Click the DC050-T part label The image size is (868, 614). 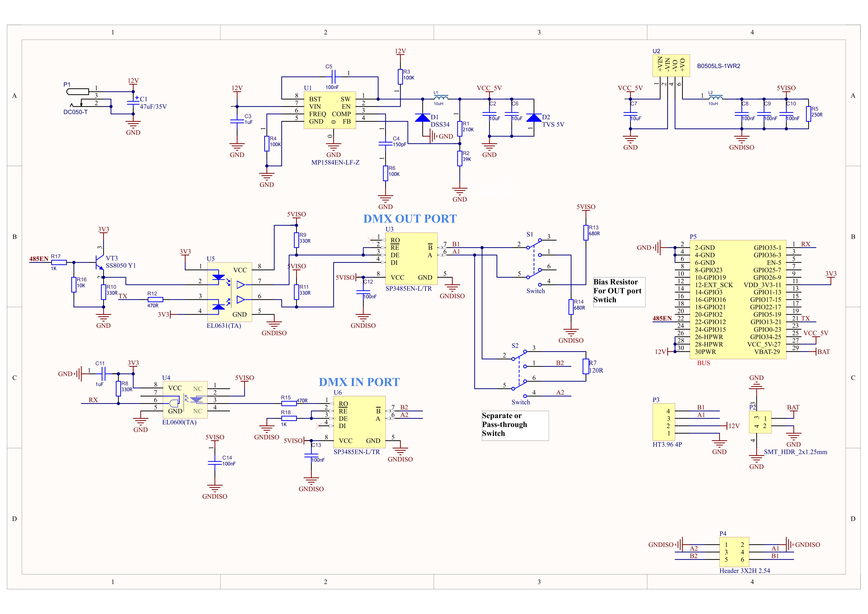point(76,112)
